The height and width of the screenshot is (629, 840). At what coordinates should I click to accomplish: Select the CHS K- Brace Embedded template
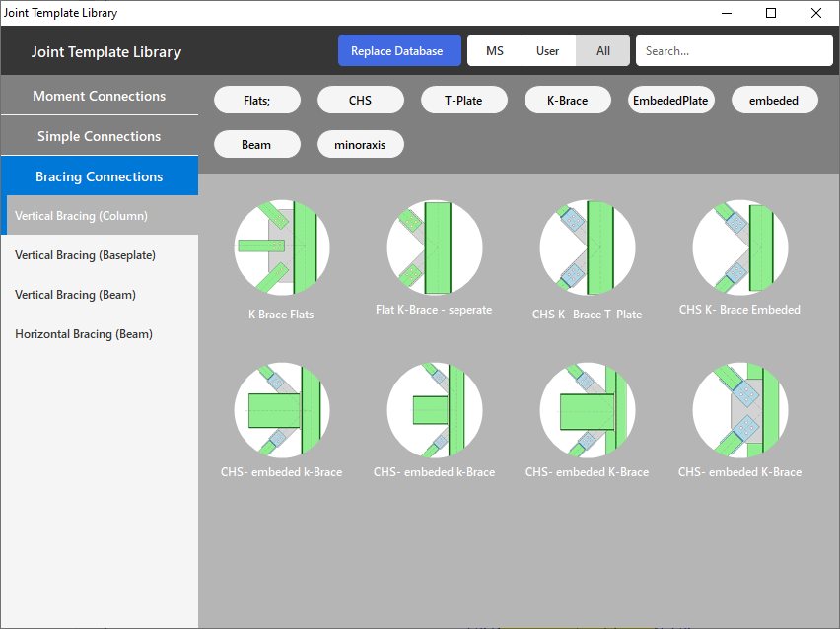[739, 247]
